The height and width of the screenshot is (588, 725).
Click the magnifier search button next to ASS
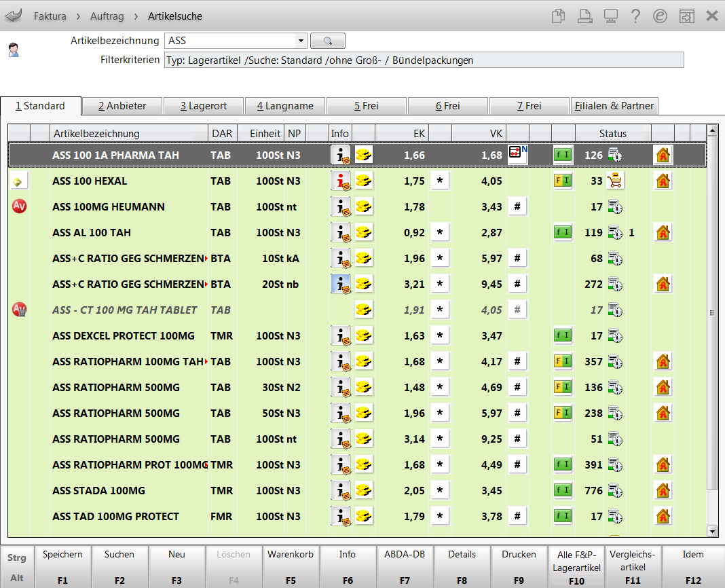tap(328, 41)
